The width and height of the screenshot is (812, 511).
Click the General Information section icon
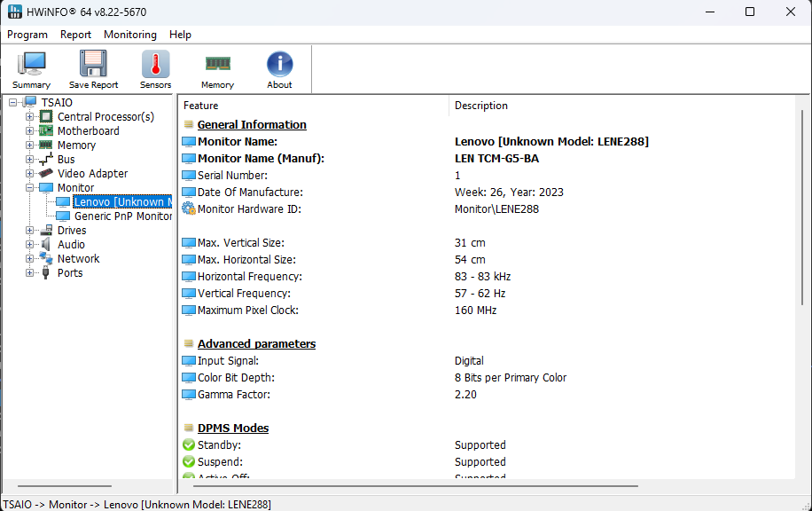(189, 124)
